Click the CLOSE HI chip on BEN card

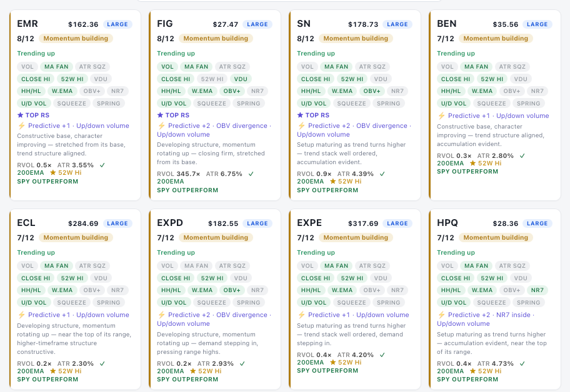456,79
